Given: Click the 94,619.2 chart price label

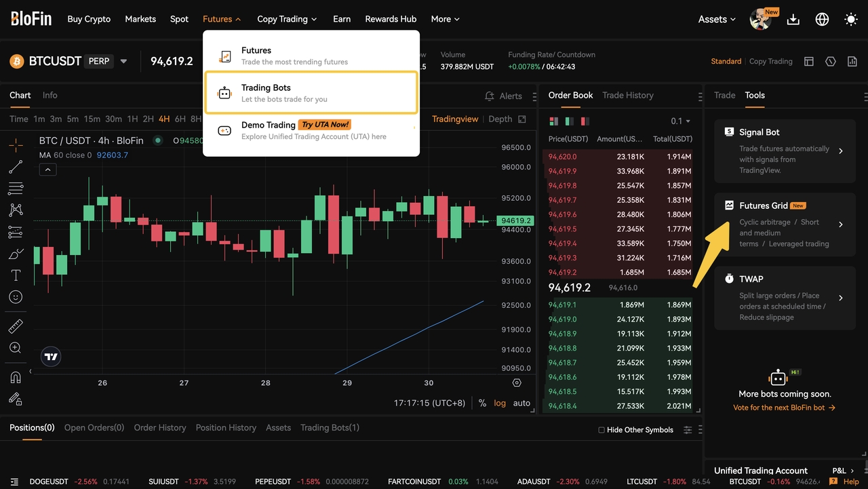Looking at the screenshot, I should click(x=515, y=220).
